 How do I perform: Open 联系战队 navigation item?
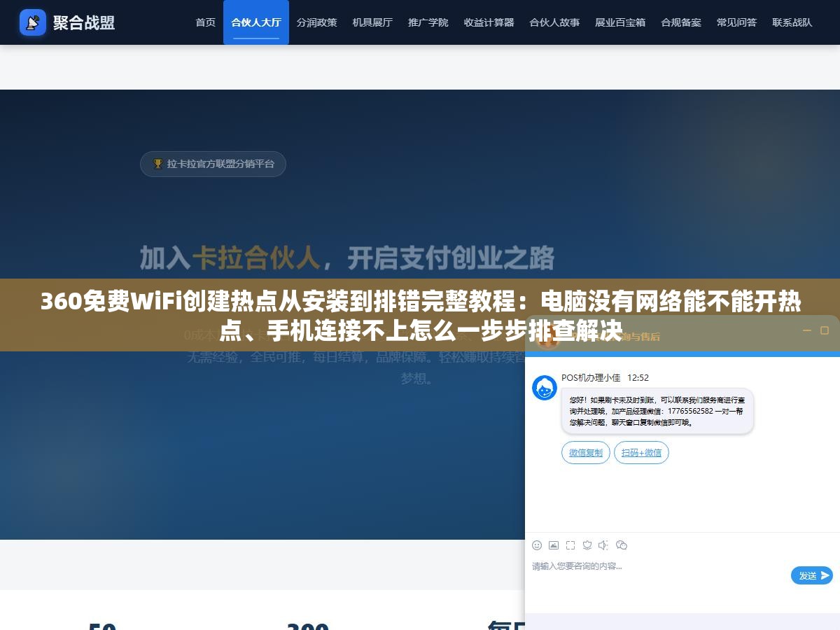pos(792,22)
